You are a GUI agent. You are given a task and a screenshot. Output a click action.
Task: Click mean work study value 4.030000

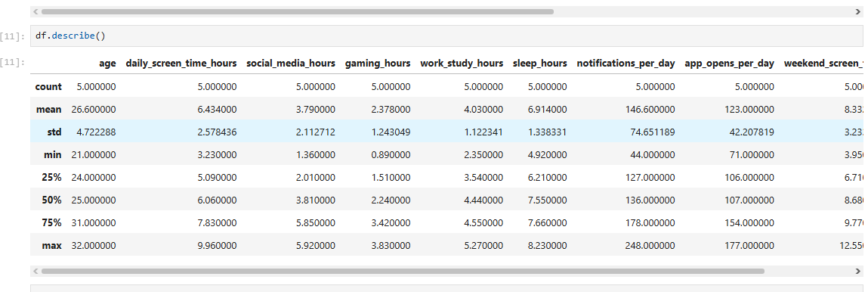(x=483, y=110)
